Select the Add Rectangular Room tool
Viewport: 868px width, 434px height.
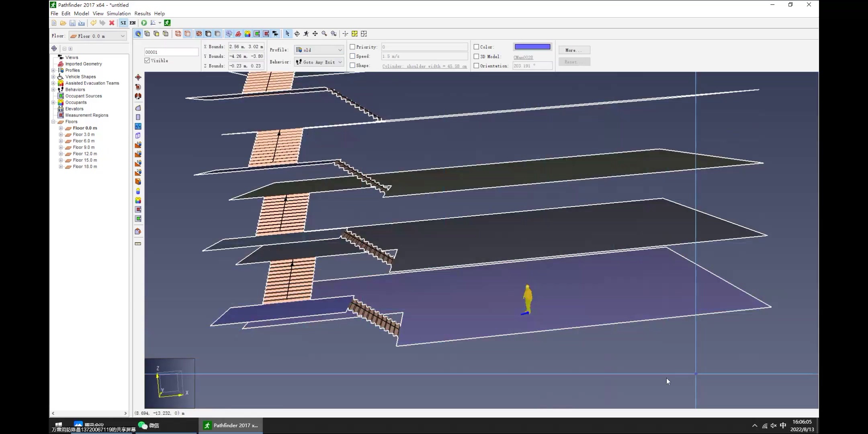138,117
